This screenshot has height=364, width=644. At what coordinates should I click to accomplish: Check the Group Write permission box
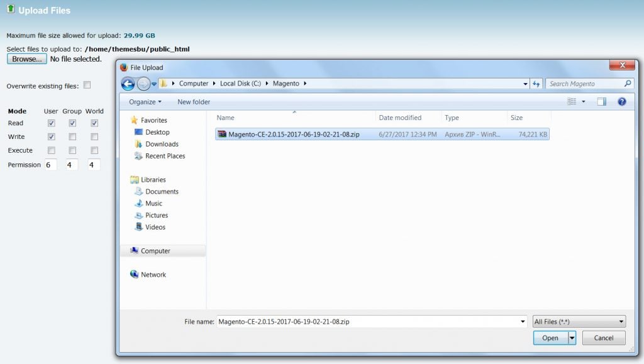click(72, 137)
